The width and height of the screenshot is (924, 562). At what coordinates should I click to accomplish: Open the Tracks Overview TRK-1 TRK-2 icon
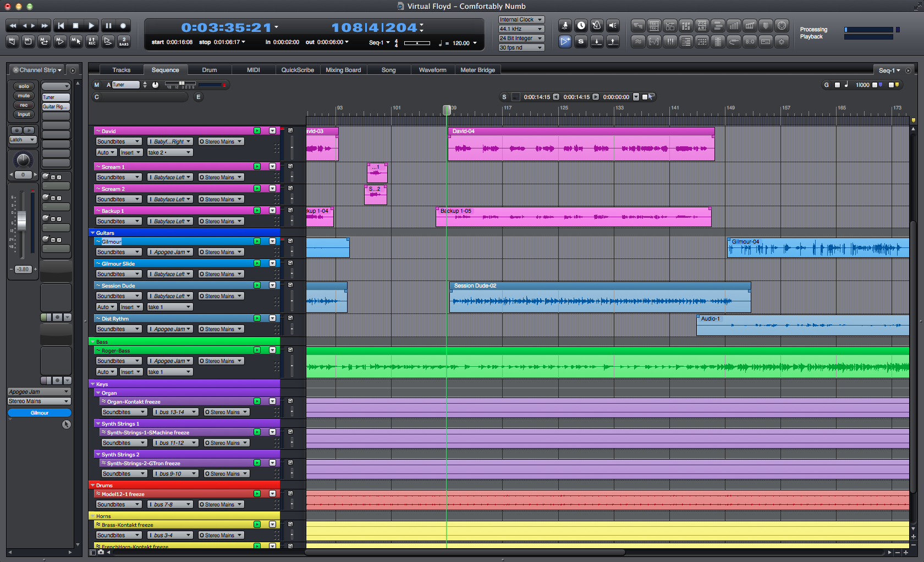pyautogui.click(x=654, y=25)
